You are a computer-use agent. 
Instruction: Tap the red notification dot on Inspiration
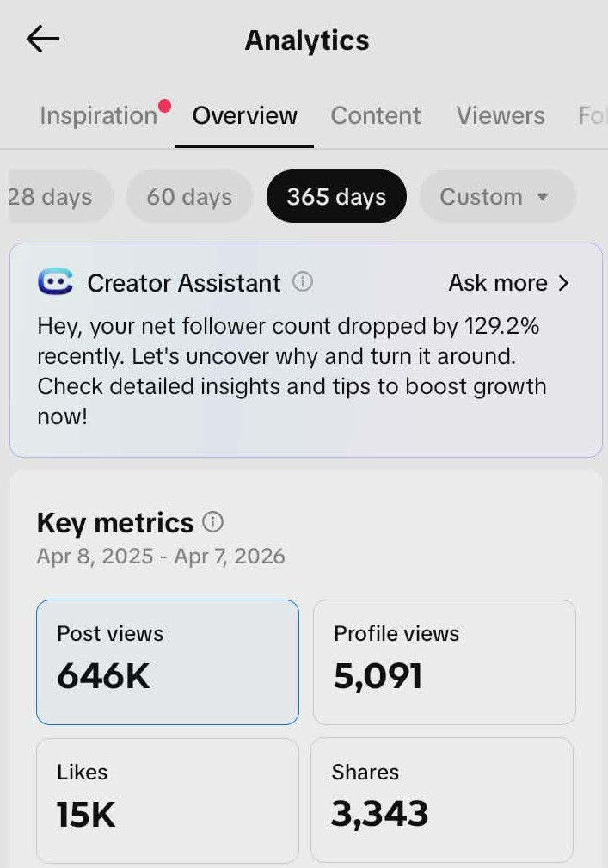[x=164, y=106]
